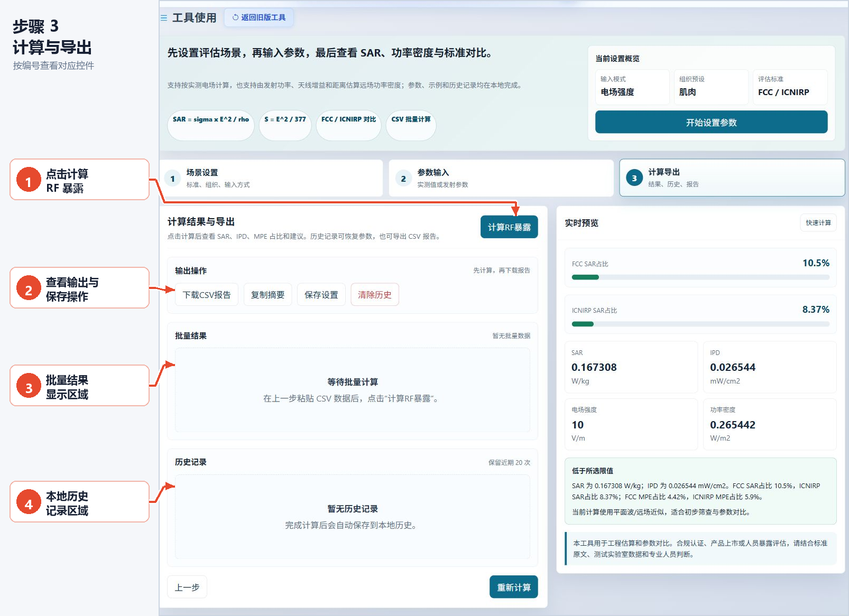Click 电场强度 value 10
This screenshot has width=849, height=616.
[578, 425]
